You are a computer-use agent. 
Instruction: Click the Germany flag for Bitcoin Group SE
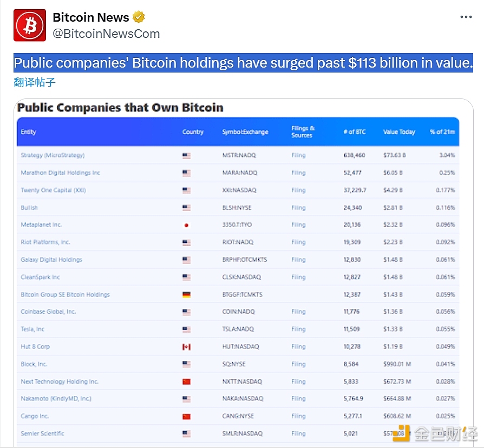coord(186,295)
